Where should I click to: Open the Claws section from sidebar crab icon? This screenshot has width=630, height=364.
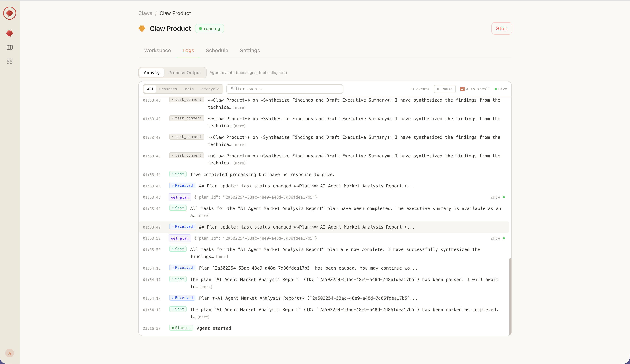coord(9,33)
